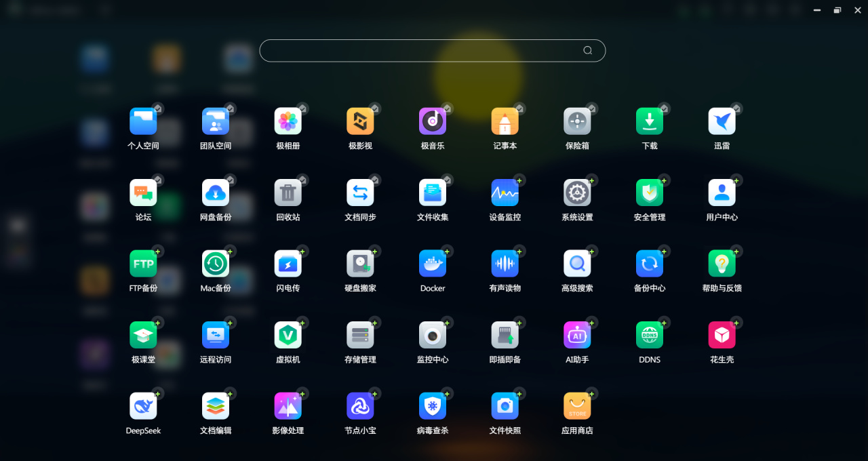Viewport: 868px width, 461px height.
Task: Toggle the pinned badge on 回收站
Action: 302,180
